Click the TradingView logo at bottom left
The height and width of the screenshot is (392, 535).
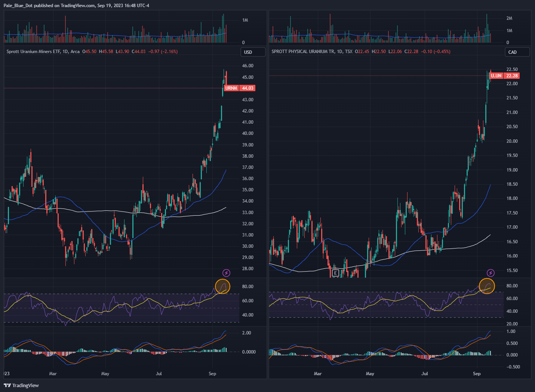pyautogui.click(x=21, y=385)
